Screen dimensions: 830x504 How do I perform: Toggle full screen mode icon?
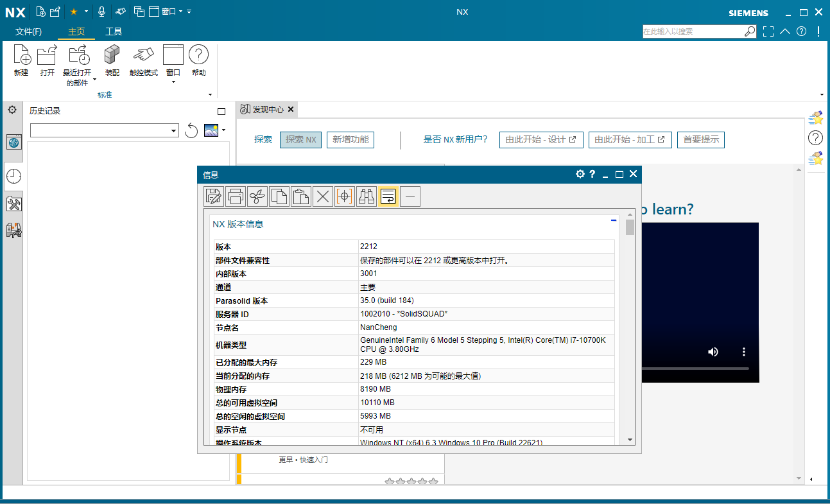[768, 31]
